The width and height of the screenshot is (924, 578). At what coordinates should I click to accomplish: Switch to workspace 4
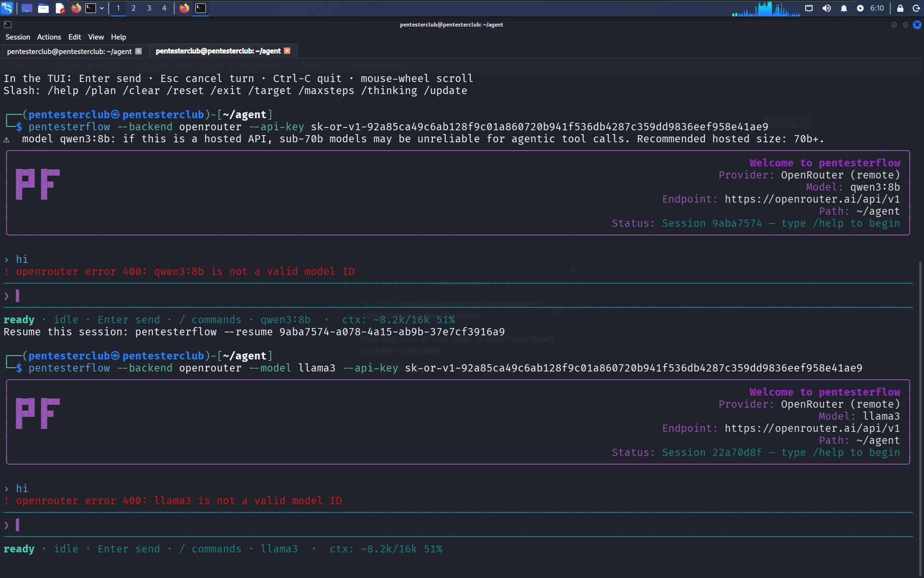click(x=164, y=8)
